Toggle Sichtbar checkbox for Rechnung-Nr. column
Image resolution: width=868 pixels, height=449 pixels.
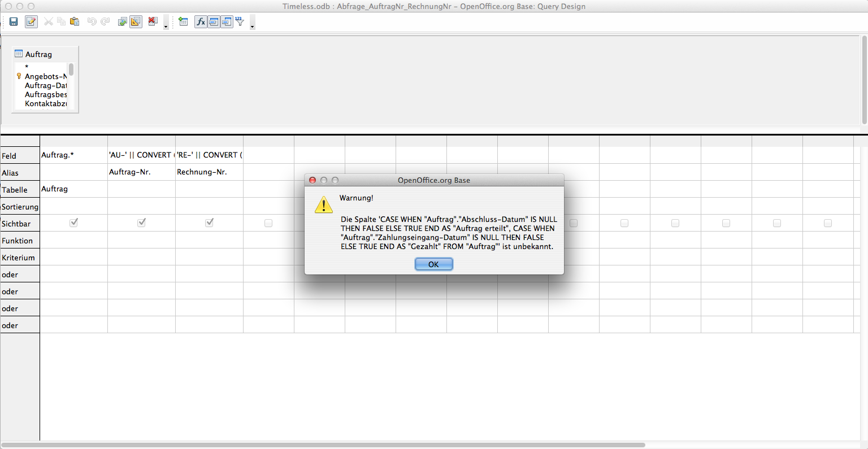point(209,223)
